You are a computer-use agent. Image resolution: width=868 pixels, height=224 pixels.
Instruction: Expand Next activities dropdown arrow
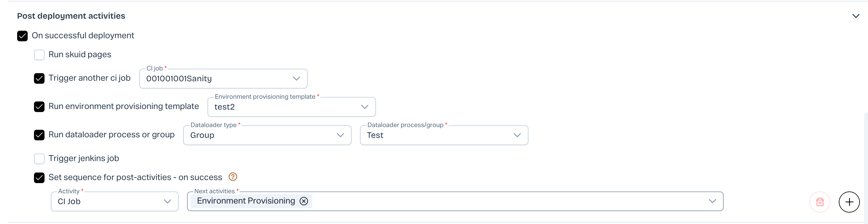(712, 201)
